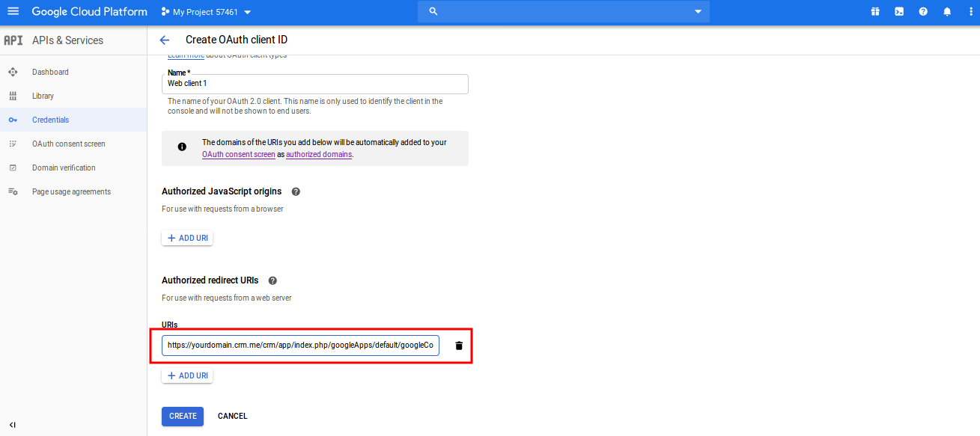Click the Domain verification checkbox icon
This screenshot has width=980, height=436.
coord(13,168)
